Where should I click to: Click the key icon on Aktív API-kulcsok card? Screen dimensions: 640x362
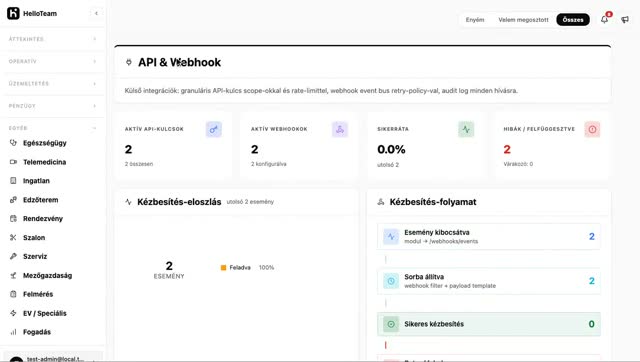point(213,129)
